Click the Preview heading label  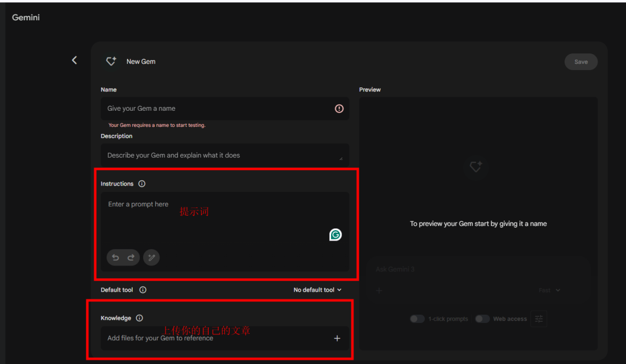pyautogui.click(x=370, y=90)
